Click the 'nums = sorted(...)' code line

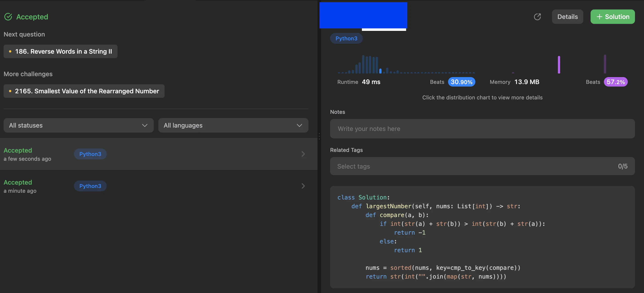pos(443,268)
